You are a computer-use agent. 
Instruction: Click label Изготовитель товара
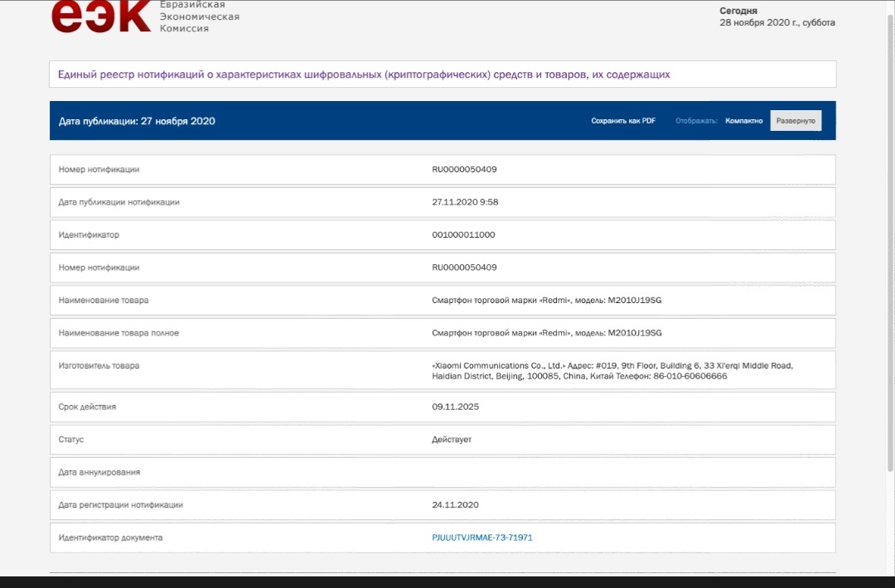[x=99, y=365]
